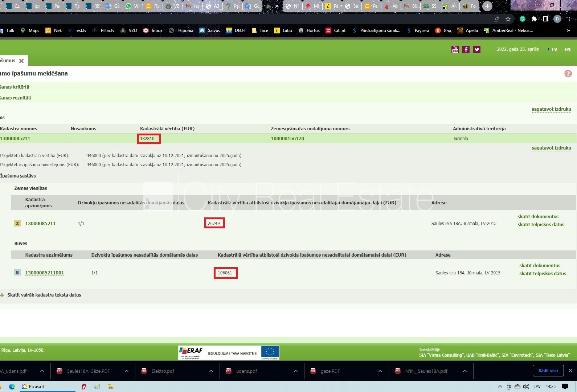Open dropdown arrow next to Elektro.pdf download

point(212,371)
